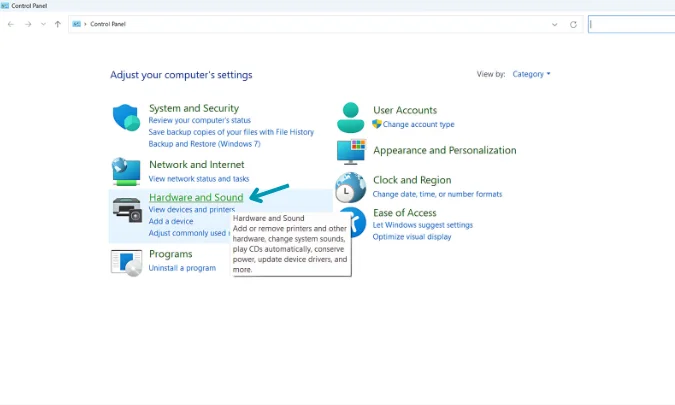675x405 pixels.
Task: Open Clock and Region category
Action: click(x=412, y=180)
